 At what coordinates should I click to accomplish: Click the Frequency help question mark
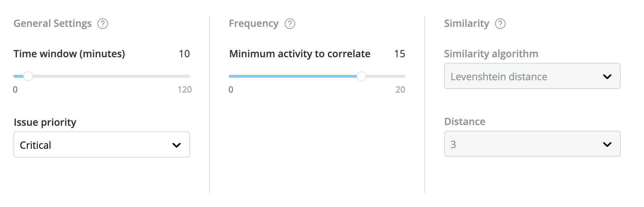290,24
